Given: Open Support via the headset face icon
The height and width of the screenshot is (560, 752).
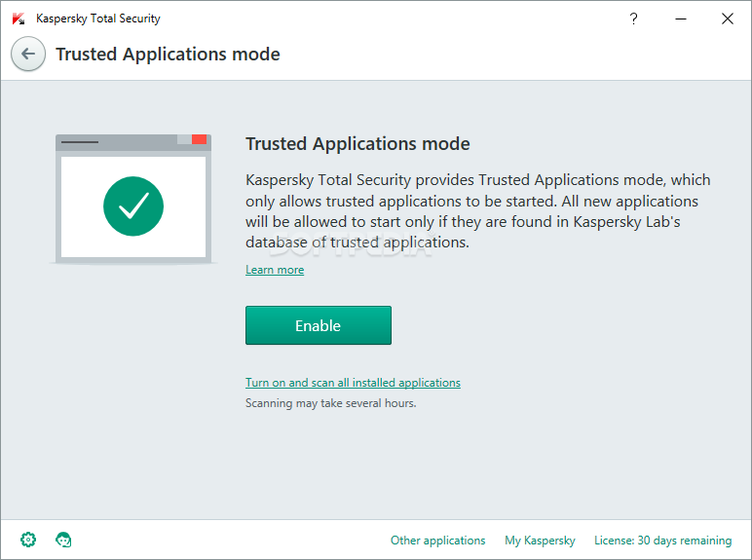Looking at the screenshot, I should [x=63, y=540].
